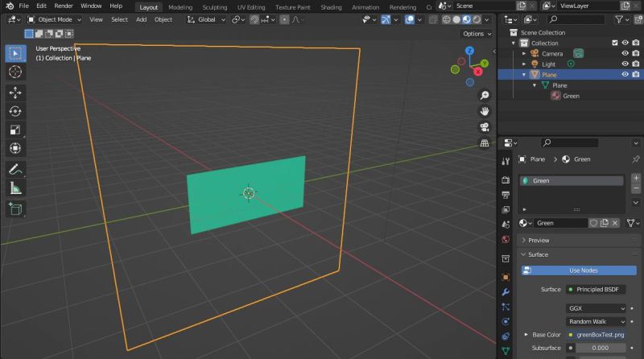Open the Object Data green triangle tab
Image resolution: width=644 pixels, height=359 pixels.
click(506, 351)
